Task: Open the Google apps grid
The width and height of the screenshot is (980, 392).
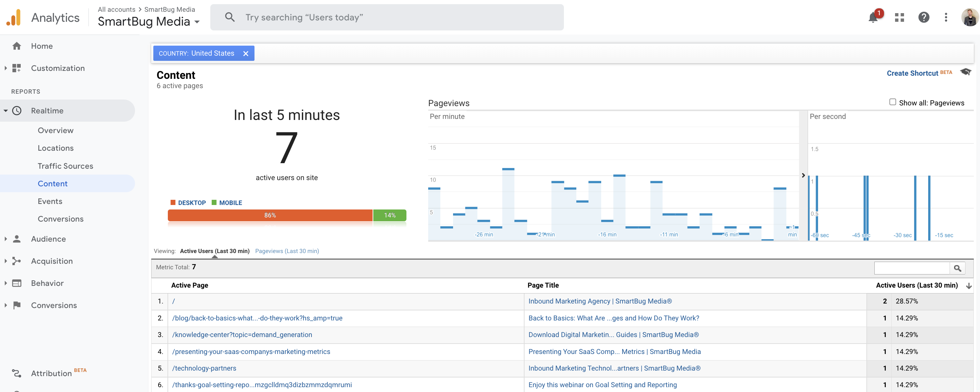Action: coord(899,18)
